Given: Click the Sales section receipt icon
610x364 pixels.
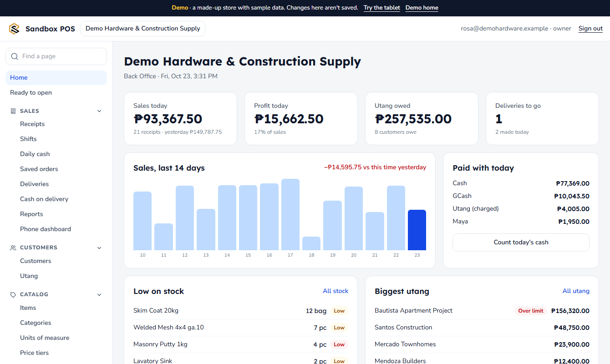Looking at the screenshot, I should point(13,111).
